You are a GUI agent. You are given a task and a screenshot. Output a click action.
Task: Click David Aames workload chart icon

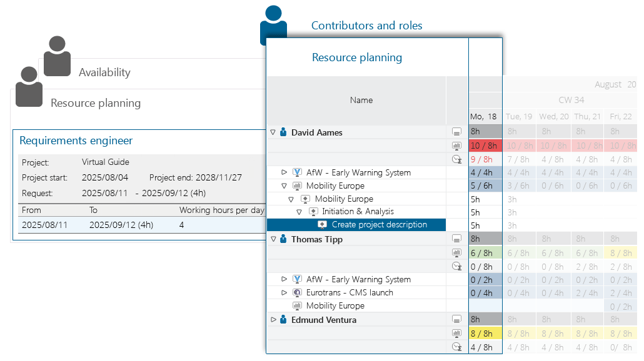(457, 146)
